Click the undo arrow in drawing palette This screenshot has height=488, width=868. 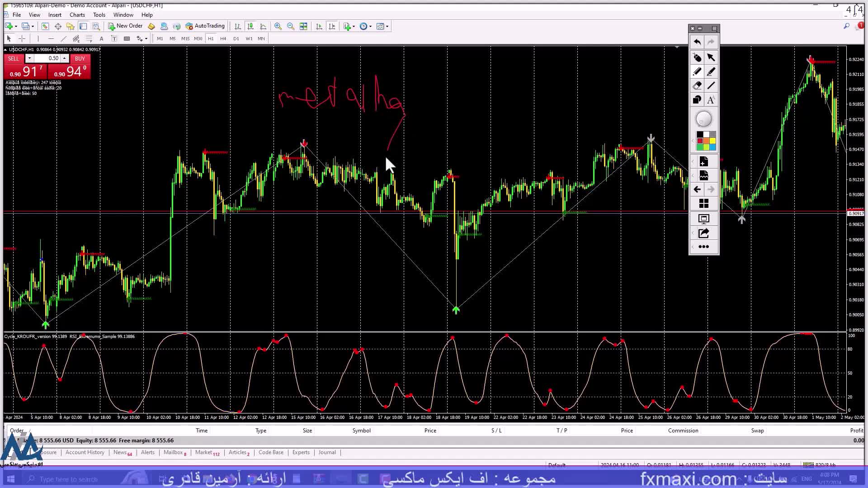[697, 42]
